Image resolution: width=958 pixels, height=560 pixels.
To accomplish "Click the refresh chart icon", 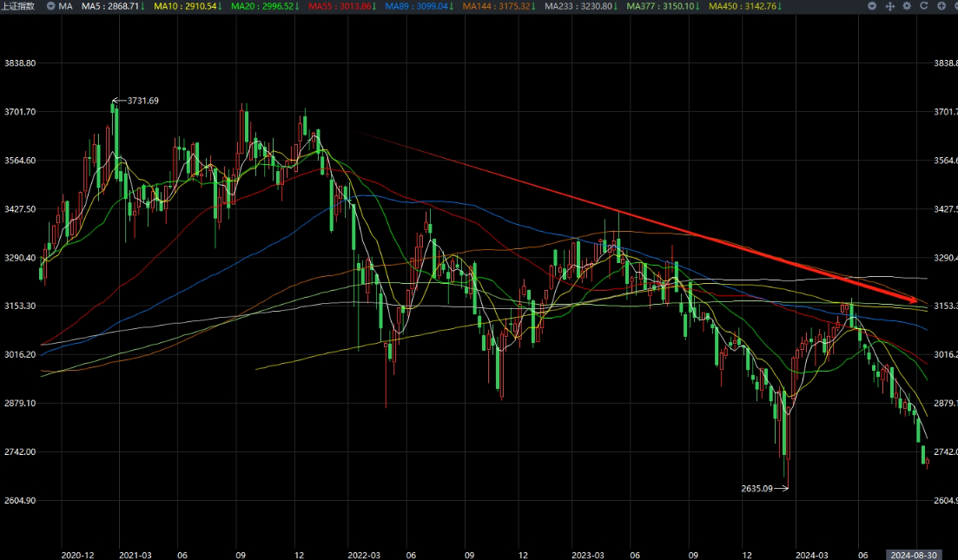I will (x=924, y=6).
